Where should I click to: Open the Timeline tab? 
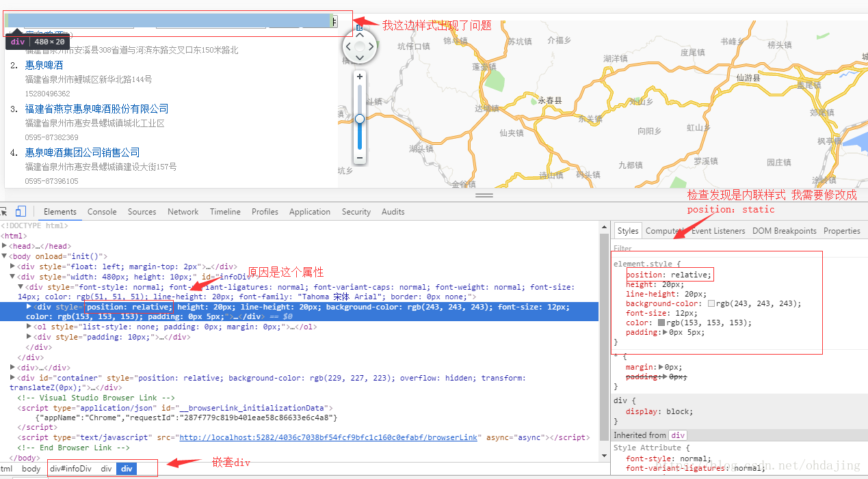(225, 212)
